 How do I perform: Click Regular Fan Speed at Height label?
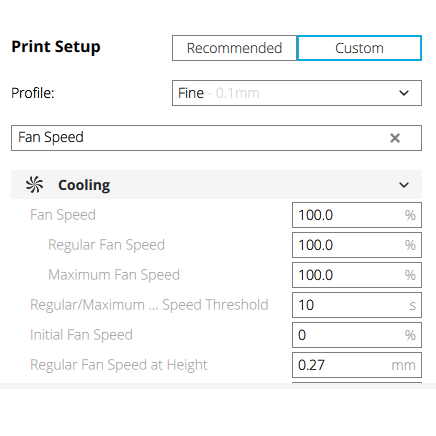pyautogui.click(x=119, y=365)
